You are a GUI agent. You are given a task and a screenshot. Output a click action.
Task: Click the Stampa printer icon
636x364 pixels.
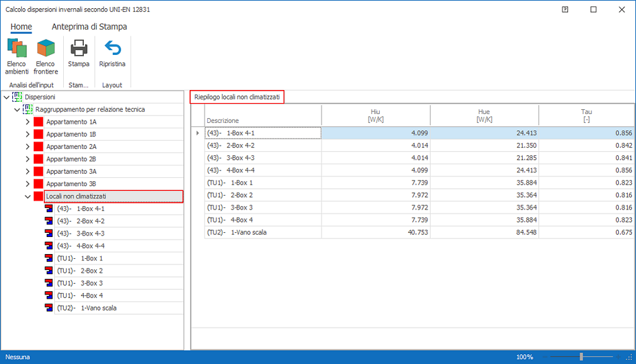point(78,54)
